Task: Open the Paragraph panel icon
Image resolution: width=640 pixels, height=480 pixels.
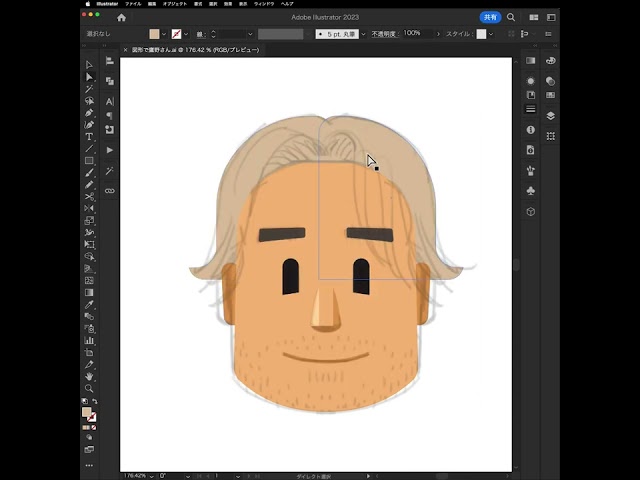Action: [109, 116]
